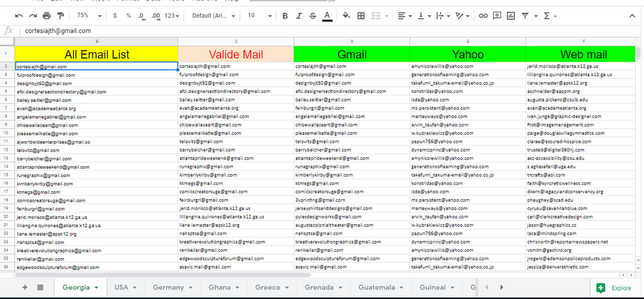Increase decimal places icon

(156, 16)
